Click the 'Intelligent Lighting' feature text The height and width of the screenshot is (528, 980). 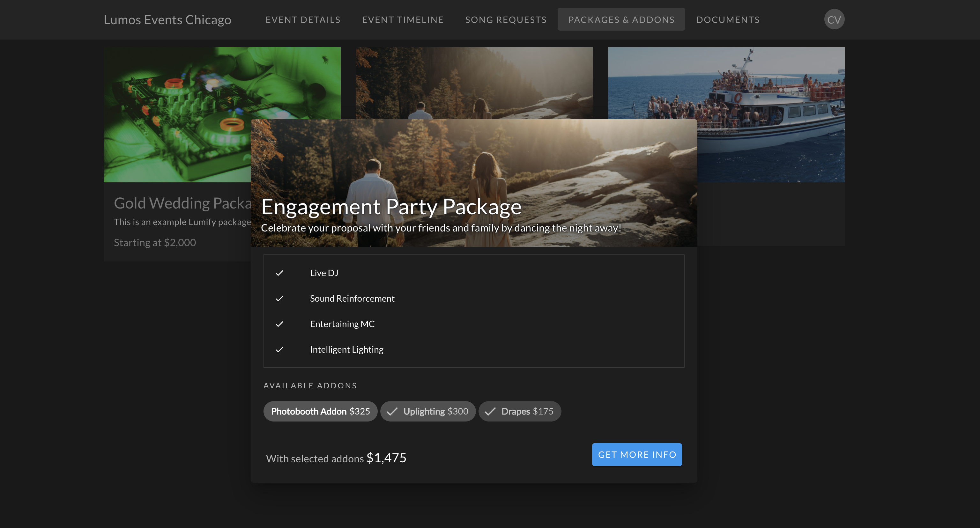click(346, 349)
